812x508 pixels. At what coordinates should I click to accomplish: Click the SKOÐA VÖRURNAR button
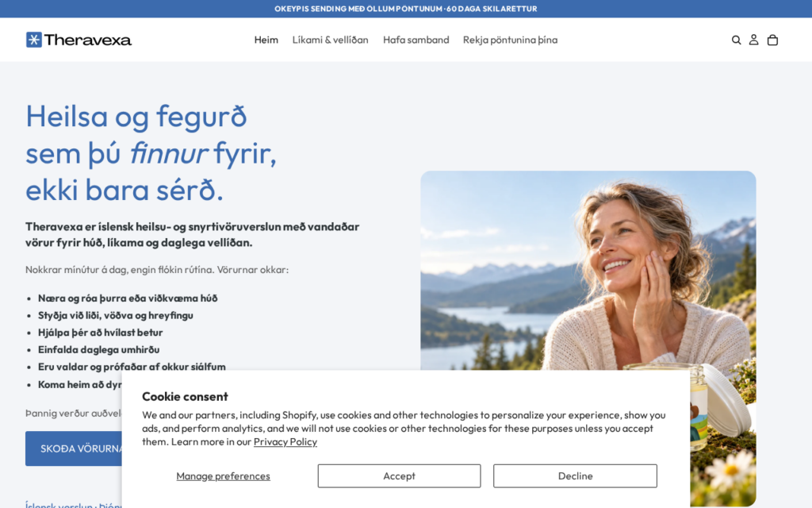point(74,448)
